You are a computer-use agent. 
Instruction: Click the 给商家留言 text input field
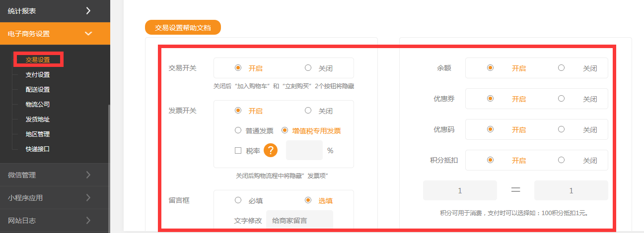click(x=299, y=220)
